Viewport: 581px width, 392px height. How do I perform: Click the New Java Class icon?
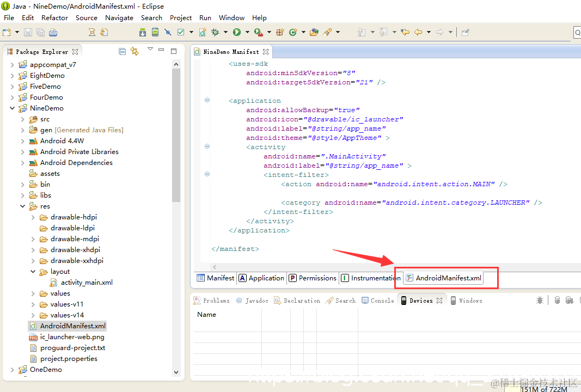click(293, 32)
